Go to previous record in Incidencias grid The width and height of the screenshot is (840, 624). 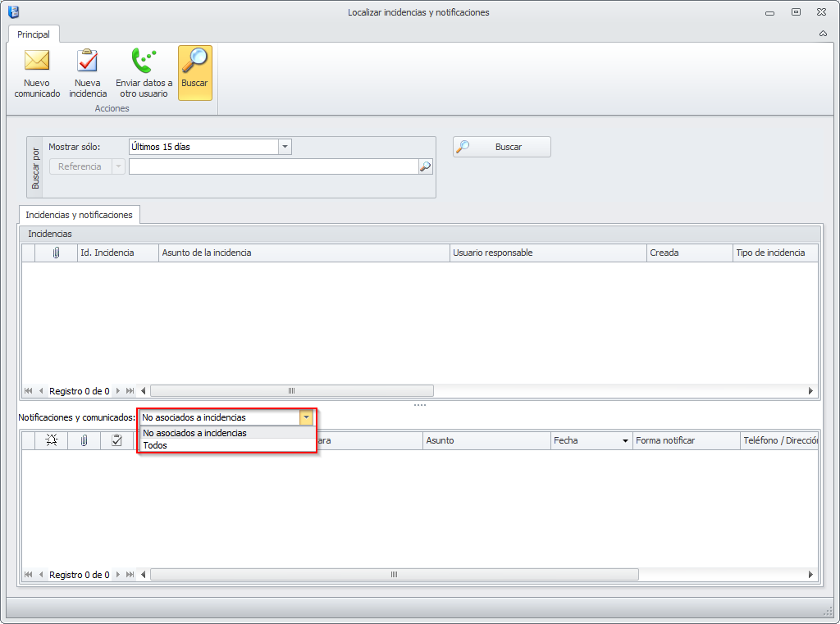point(41,391)
